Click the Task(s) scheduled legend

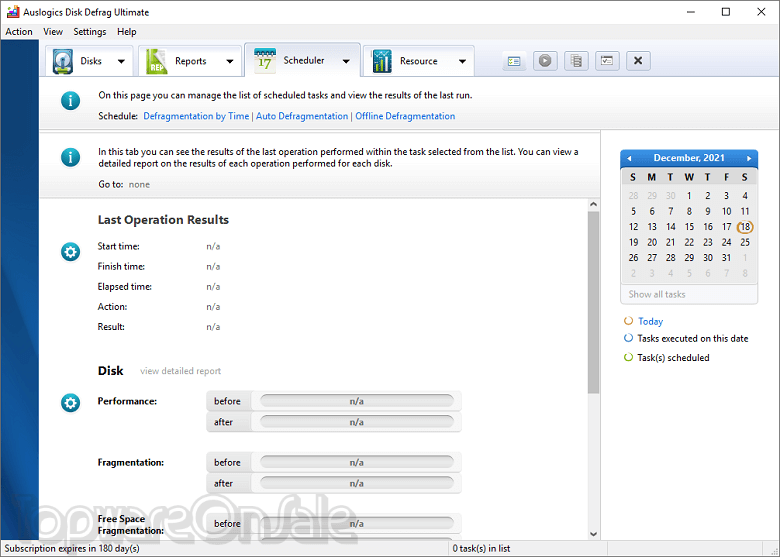(673, 358)
